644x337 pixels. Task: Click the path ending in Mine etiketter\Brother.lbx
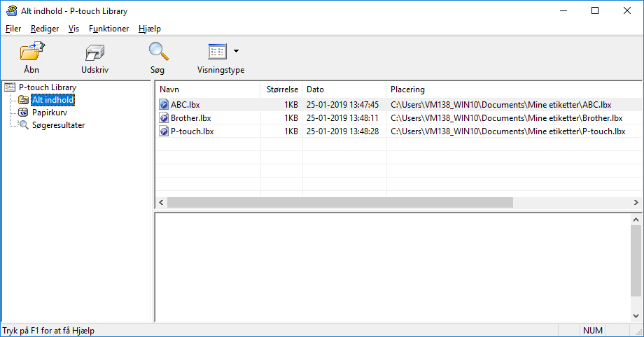(x=506, y=118)
